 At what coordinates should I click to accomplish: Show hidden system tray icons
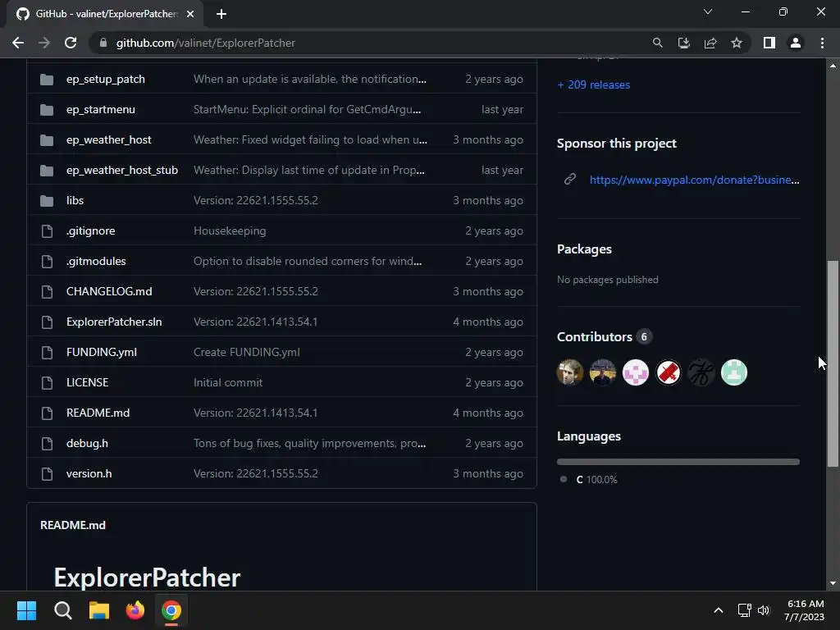(x=719, y=610)
